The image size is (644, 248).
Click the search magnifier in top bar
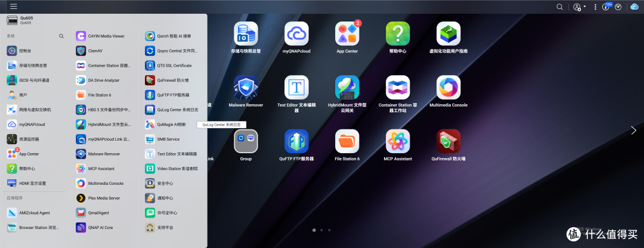[559, 7]
